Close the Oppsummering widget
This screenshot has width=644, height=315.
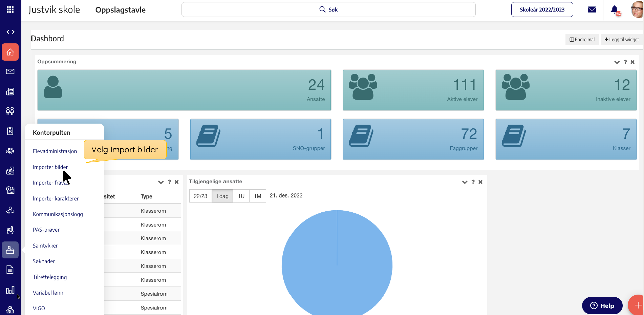tap(633, 62)
